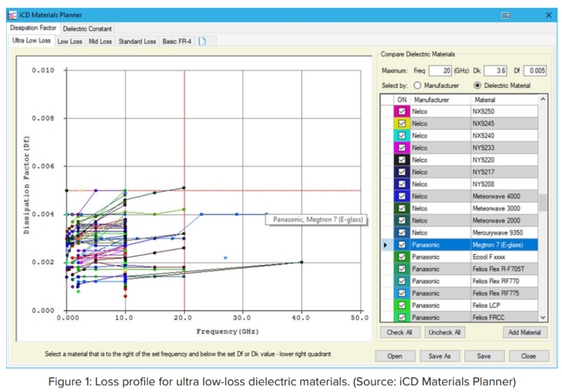The image size is (562, 392).
Task: Click the Open button
Action: (x=395, y=356)
